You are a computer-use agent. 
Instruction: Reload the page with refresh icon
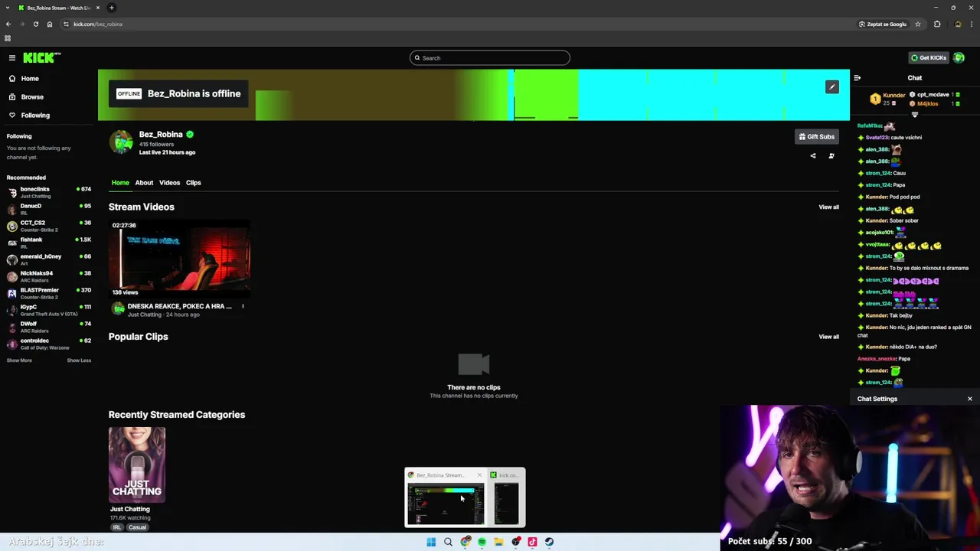point(35,24)
